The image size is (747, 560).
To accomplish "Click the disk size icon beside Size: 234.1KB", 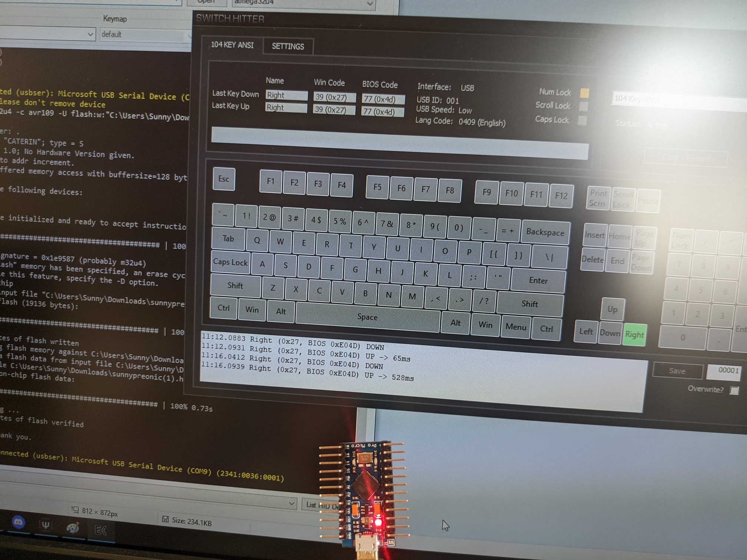I will click(x=165, y=519).
